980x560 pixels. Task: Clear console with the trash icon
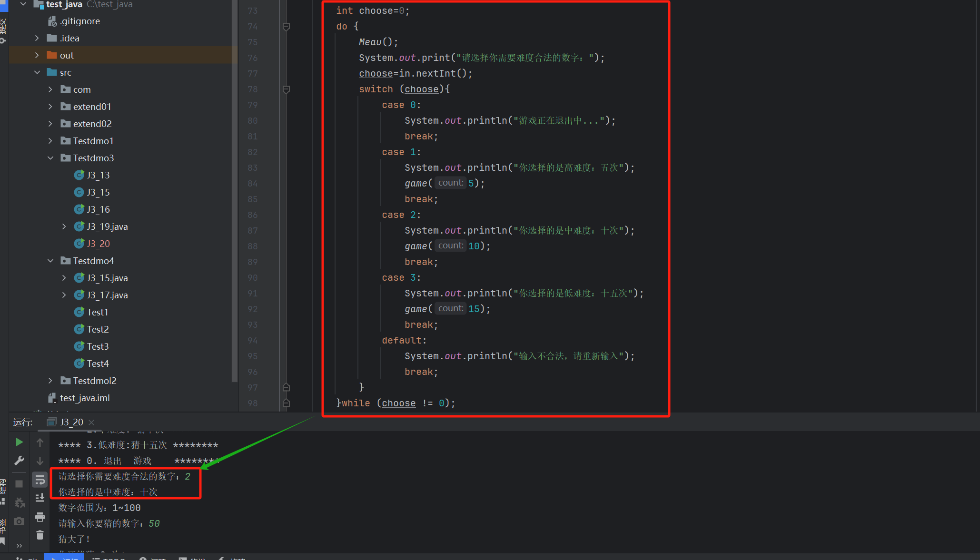click(40, 535)
